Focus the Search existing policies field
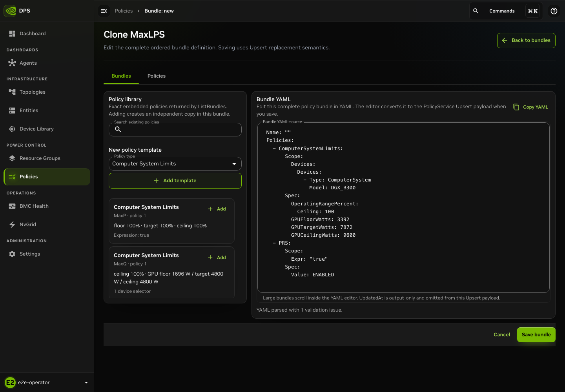 pyautogui.click(x=175, y=129)
